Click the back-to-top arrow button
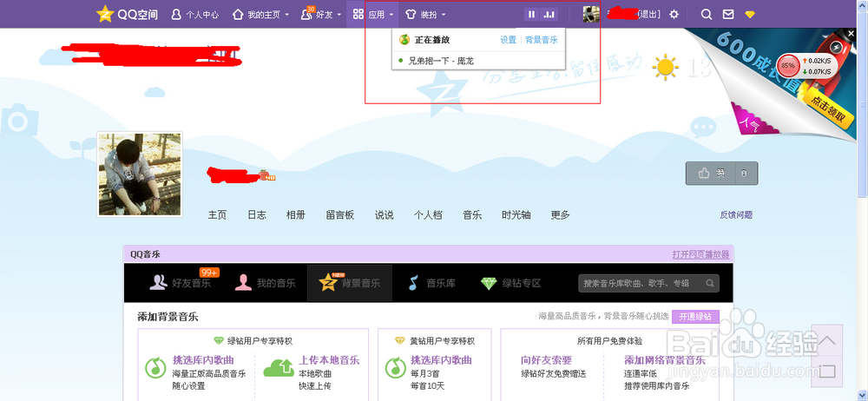Screen dimensions: 868x401 (827, 340)
